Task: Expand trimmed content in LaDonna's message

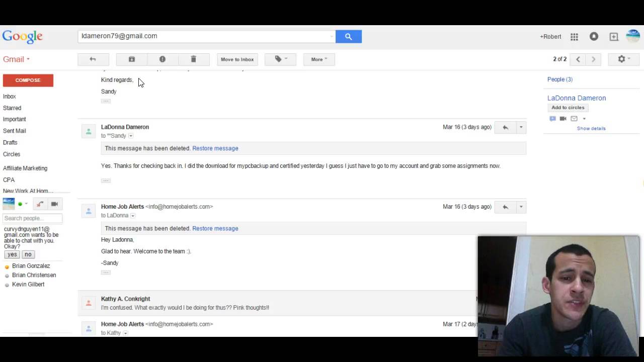Action: tap(106, 180)
